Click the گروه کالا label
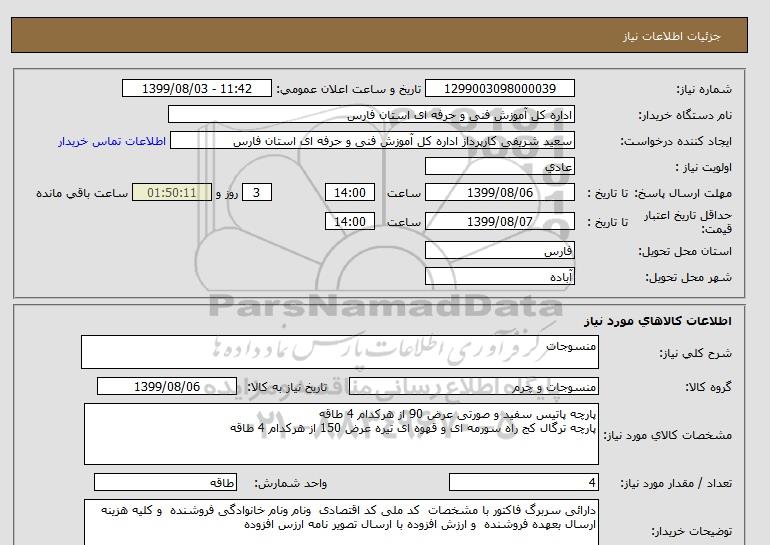This screenshot has width=770, height=545. [x=708, y=387]
